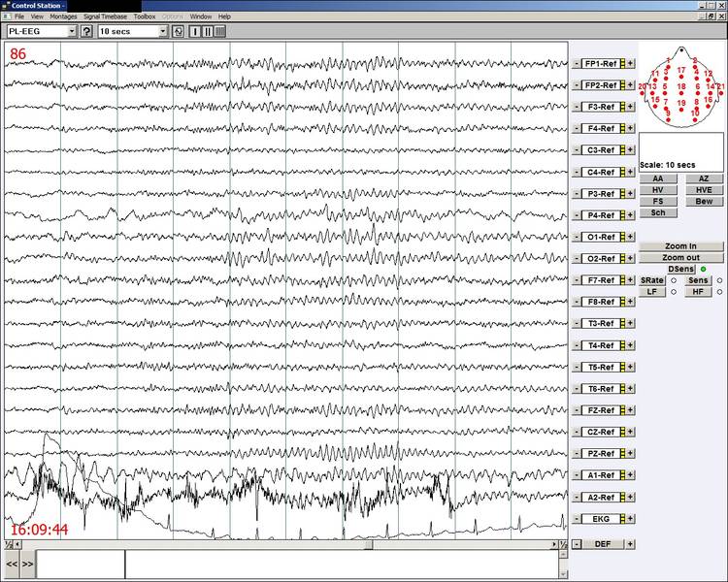Select the SRate radio button

tap(674, 280)
